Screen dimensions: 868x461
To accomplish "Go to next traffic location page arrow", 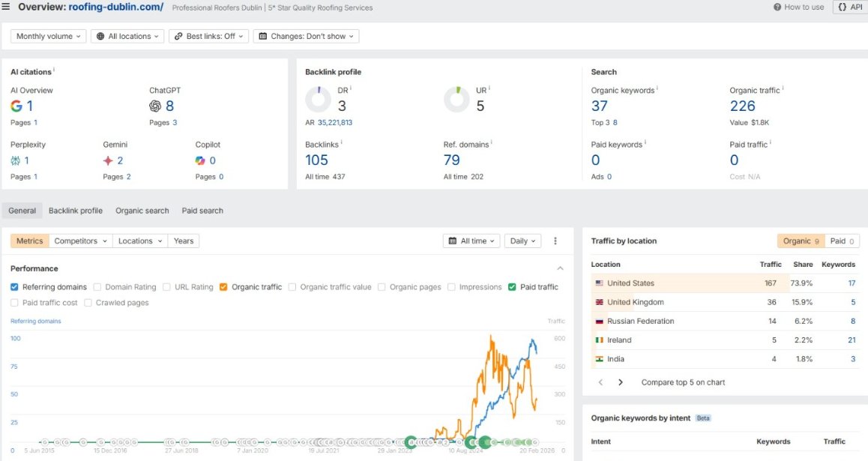I will tap(621, 382).
